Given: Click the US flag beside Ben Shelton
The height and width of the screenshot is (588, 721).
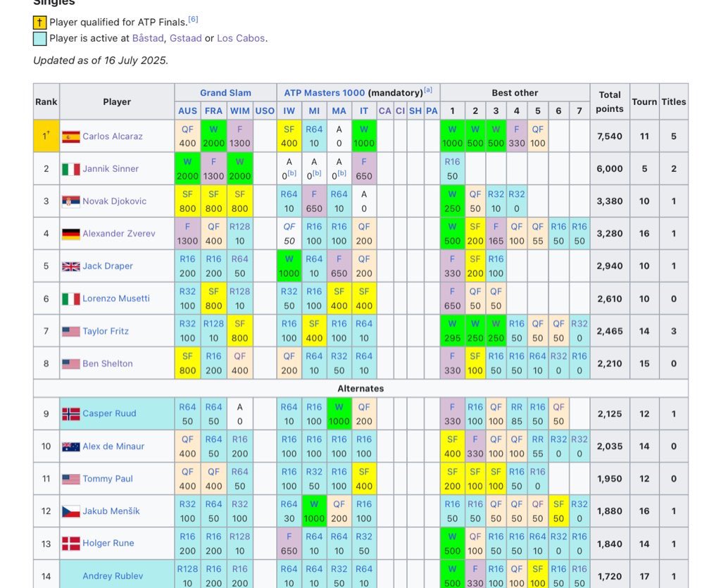Looking at the screenshot, I should tap(71, 363).
